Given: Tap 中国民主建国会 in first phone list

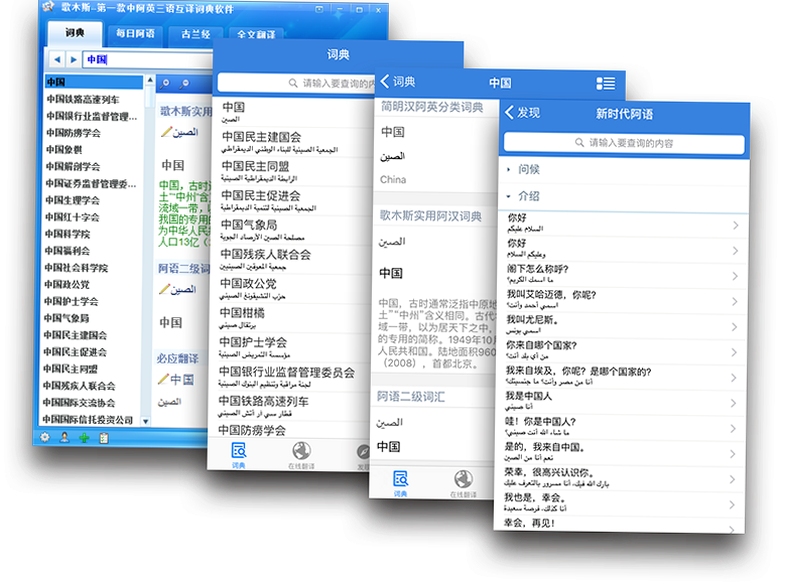Looking at the screenshot, I should pos(296,142).
